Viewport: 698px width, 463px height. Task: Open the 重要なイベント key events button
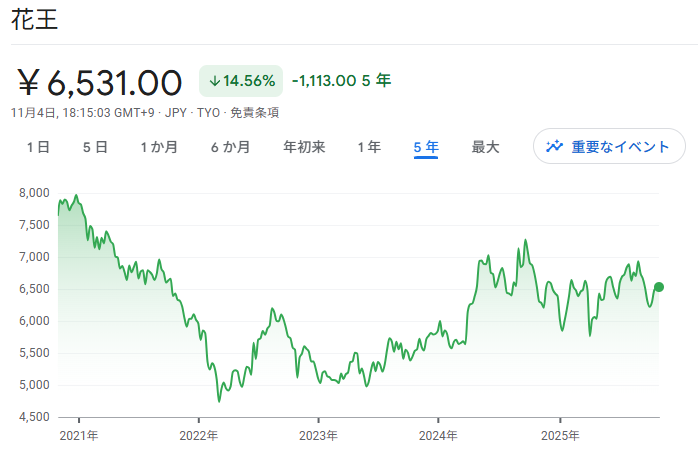tap(609, 147)
